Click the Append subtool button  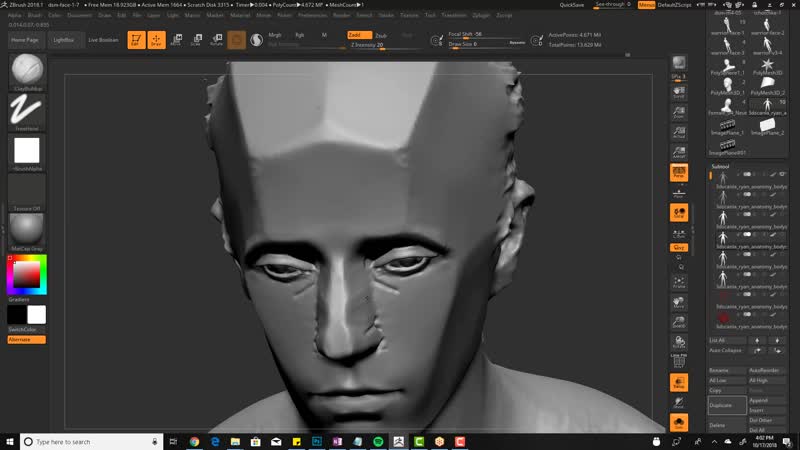[x=767, y=401]
